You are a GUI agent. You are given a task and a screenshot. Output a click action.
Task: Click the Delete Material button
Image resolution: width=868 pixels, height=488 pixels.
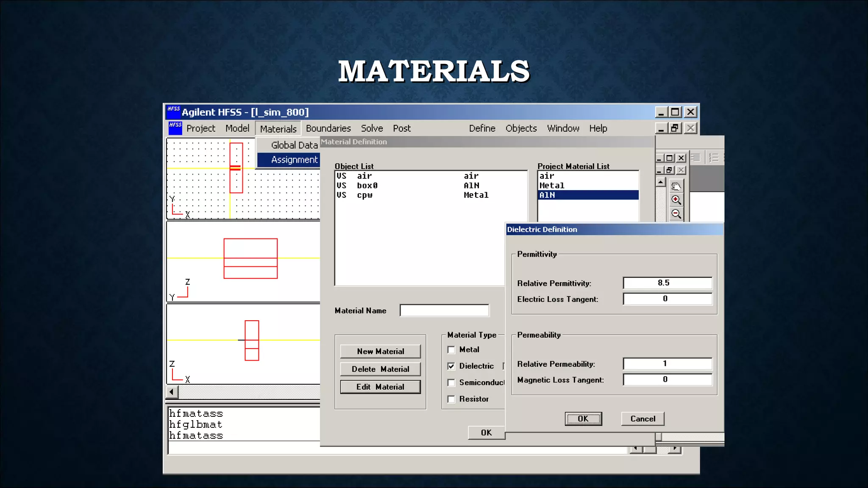tap(381, 369)
